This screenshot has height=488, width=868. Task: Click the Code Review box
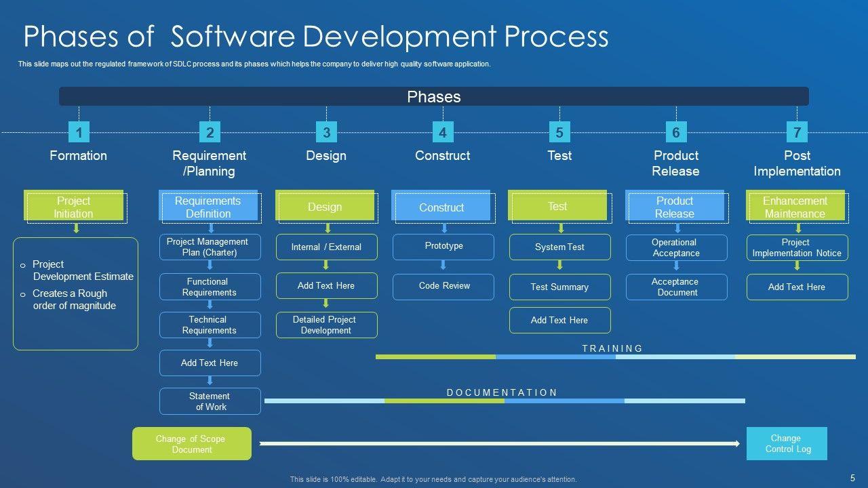[443, 286]
